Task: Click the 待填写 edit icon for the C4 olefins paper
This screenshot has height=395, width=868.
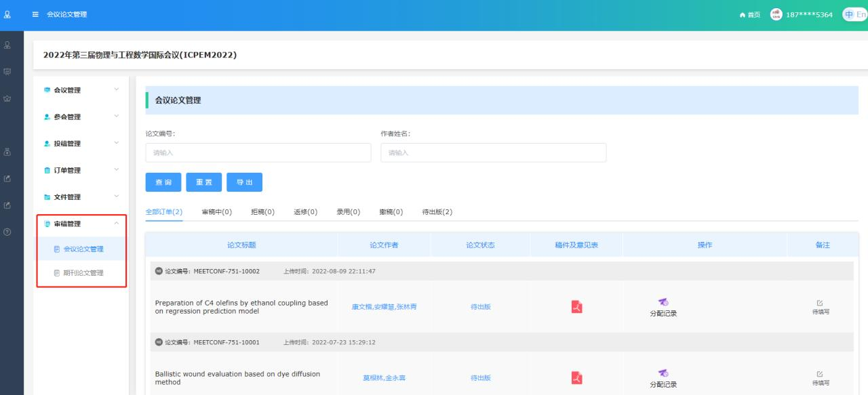Action: (820, 303)
